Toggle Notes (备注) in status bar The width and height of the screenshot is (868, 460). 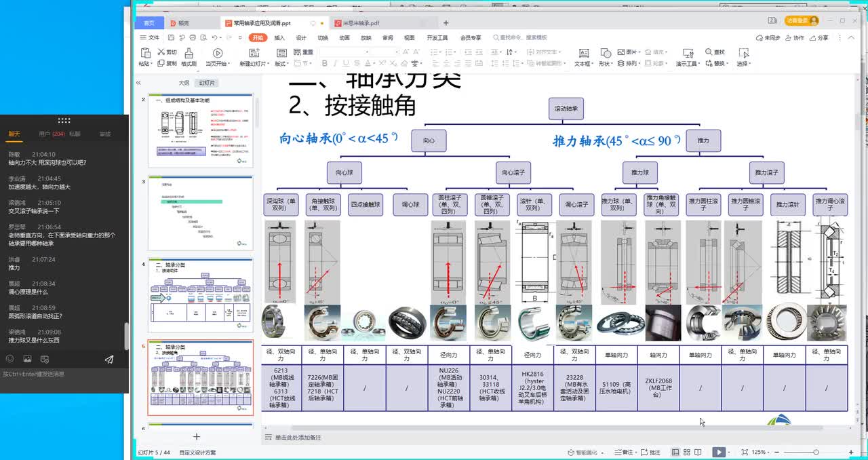click(625, 452)
